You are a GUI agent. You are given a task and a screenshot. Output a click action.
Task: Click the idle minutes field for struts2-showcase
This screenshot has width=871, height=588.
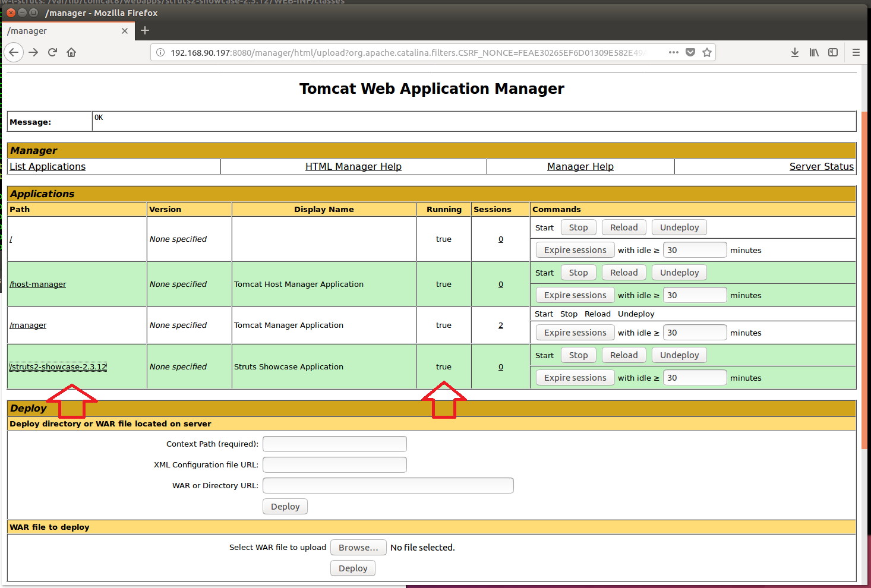[x=695, y=378]
